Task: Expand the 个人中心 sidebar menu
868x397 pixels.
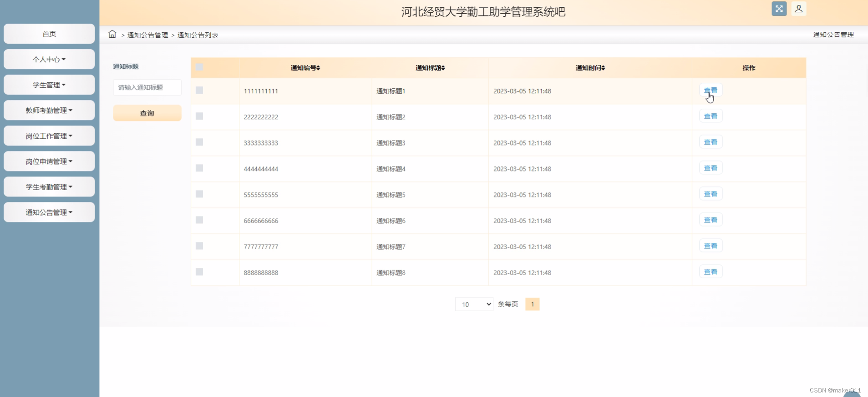Action: 49,59
